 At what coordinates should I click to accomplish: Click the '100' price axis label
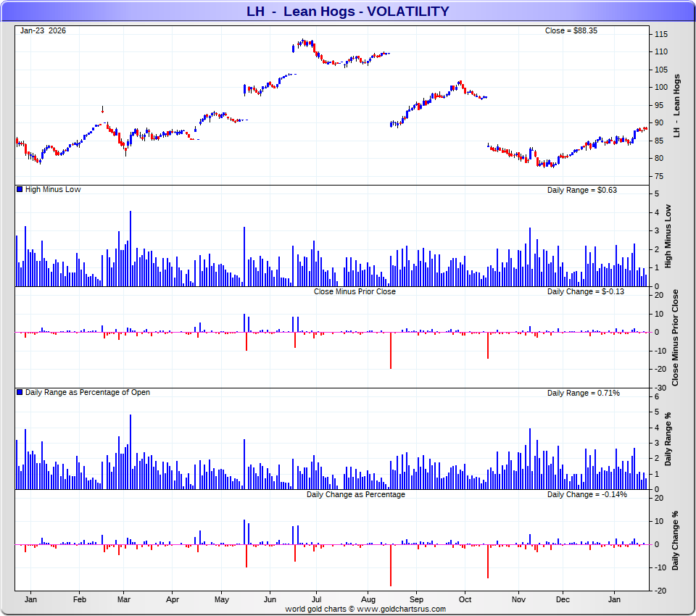(x=661, y=88)
